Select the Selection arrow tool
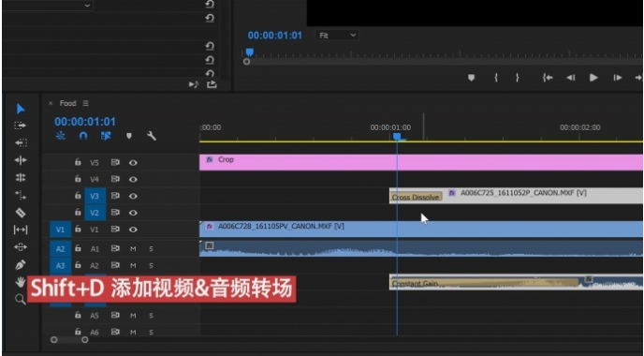The image size is (644, 356). click(21, 109)
